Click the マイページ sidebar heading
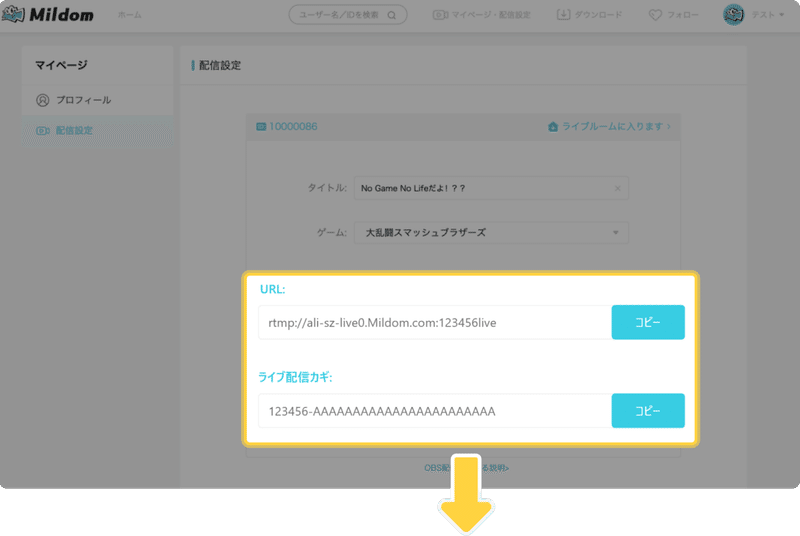The image size is (800, 536). 61,65
